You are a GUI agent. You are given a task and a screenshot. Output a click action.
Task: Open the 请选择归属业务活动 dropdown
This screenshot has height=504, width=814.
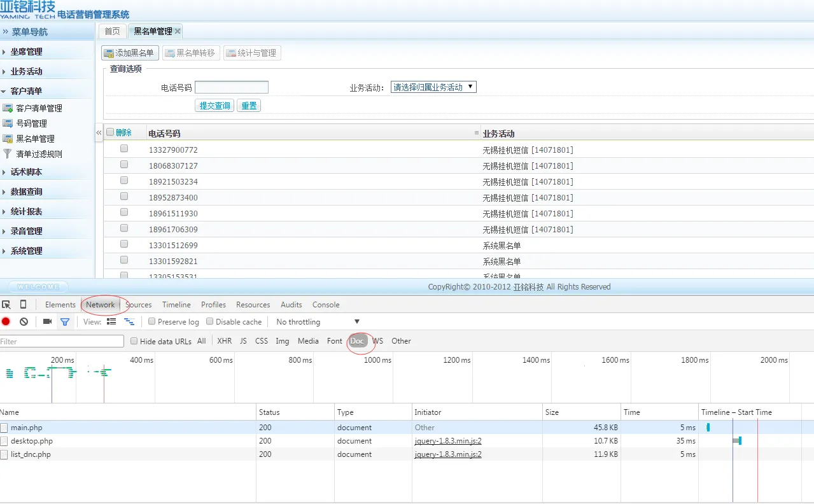[x=433, y=87]
